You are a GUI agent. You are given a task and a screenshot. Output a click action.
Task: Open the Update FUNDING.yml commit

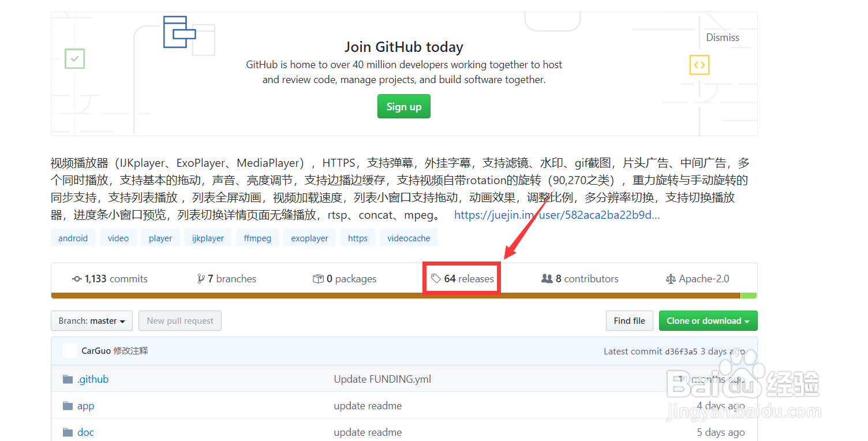click(383, 379)
